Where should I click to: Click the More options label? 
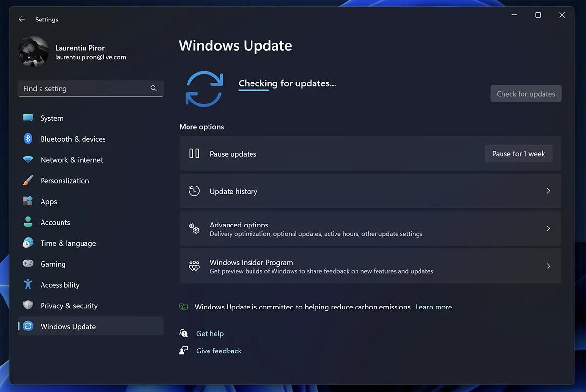(202, 127)
